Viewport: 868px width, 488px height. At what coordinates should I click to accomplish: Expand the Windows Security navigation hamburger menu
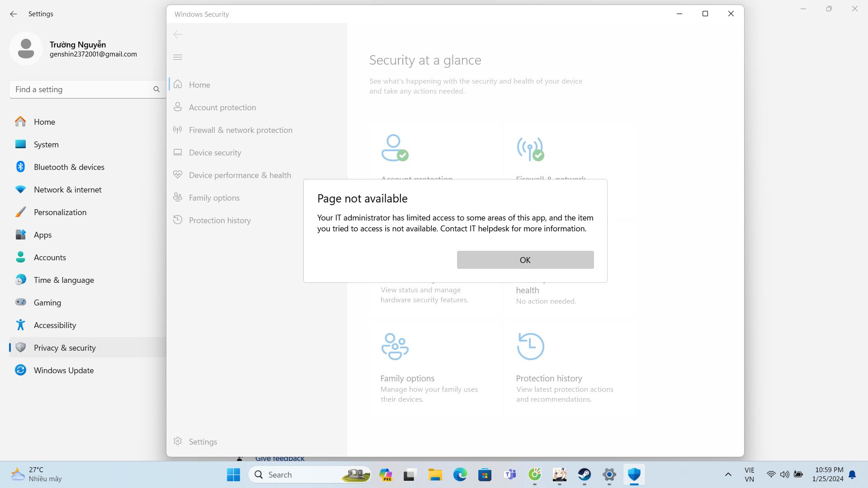coord(178,56)
